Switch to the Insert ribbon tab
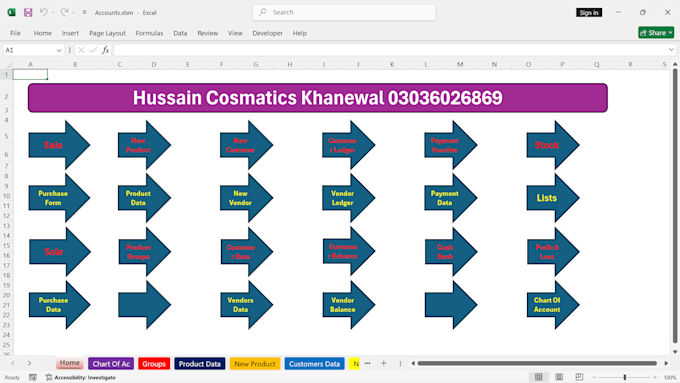 coord(70,33)
